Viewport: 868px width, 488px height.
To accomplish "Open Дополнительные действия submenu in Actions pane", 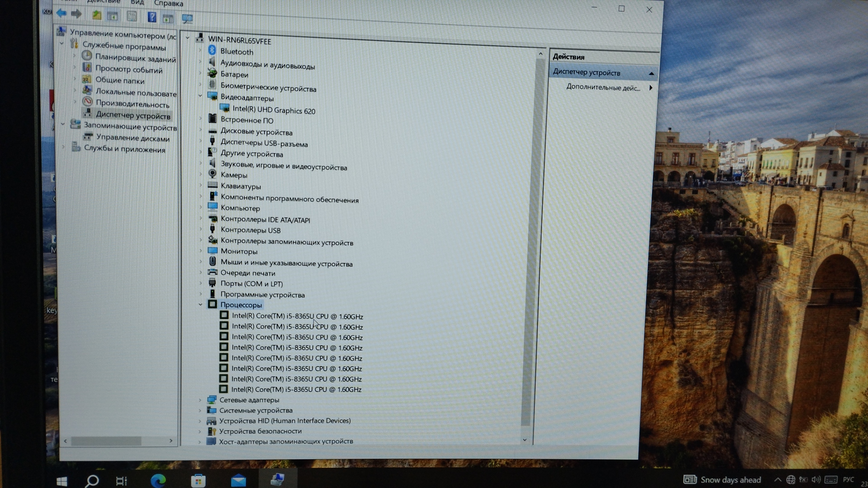I will click(x=603, y=88).
